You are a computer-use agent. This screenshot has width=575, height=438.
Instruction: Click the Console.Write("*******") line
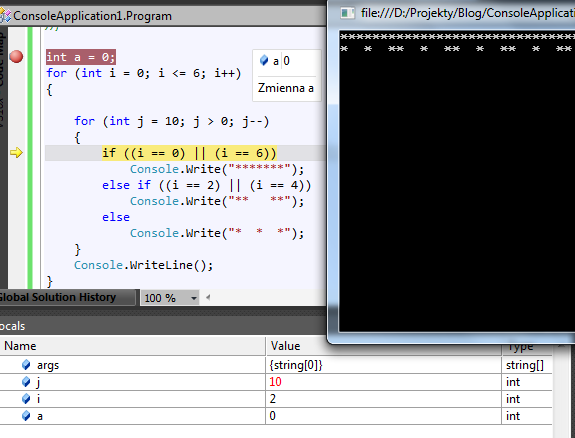tap(217, 169)
